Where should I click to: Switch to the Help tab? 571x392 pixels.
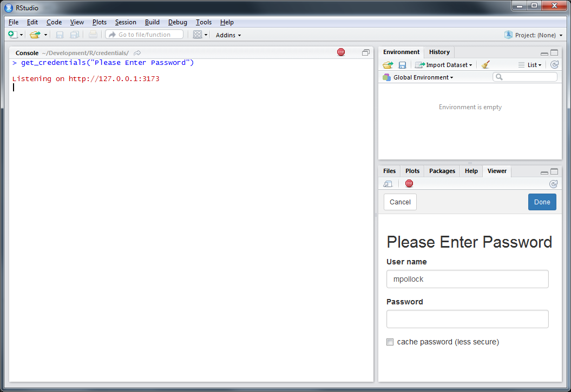pos(471,171)
